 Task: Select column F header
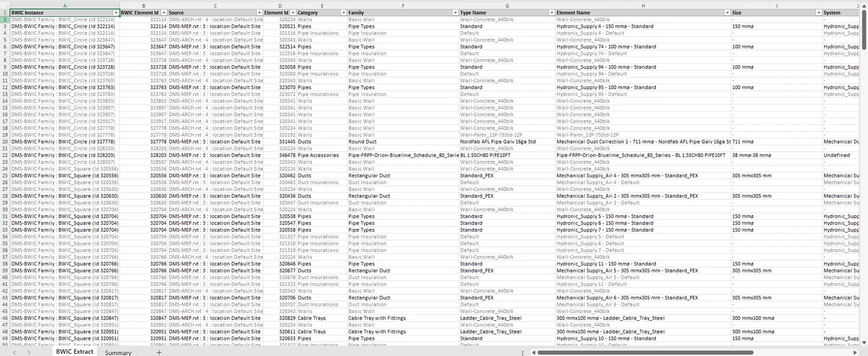pos(403,5)
